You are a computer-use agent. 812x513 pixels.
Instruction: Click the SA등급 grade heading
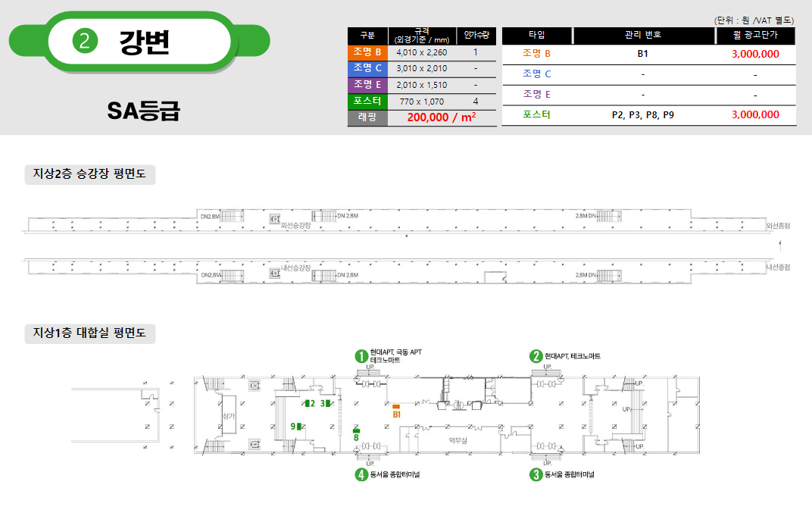(x=143, y=111)
